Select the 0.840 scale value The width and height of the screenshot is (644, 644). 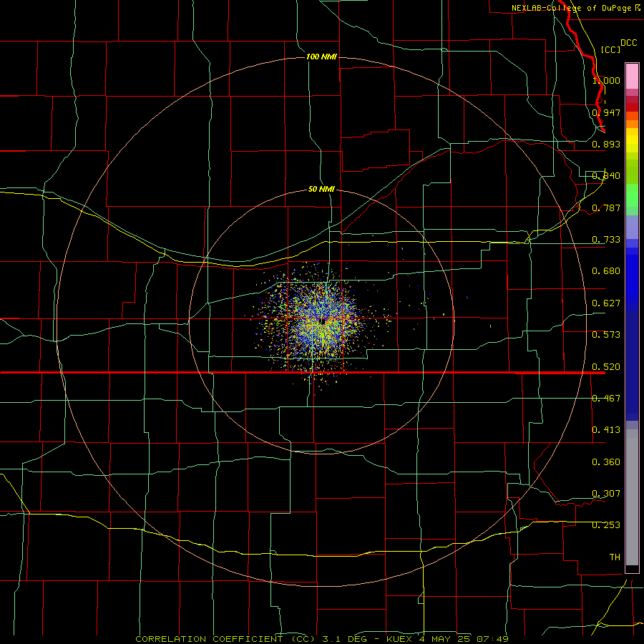606,176
